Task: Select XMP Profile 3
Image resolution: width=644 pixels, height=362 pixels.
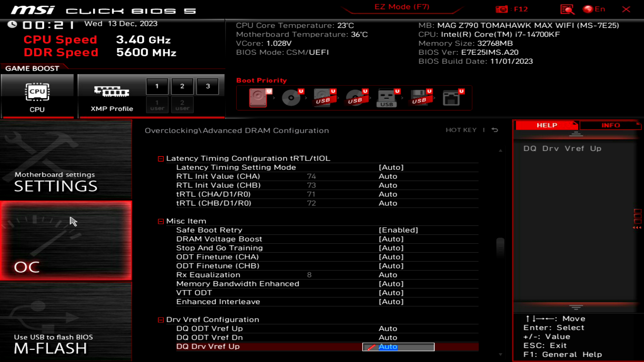Action: click(x=207, y=86)
